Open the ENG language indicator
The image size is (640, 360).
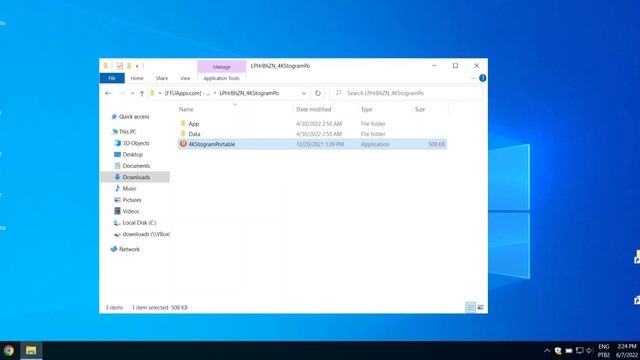604,351
